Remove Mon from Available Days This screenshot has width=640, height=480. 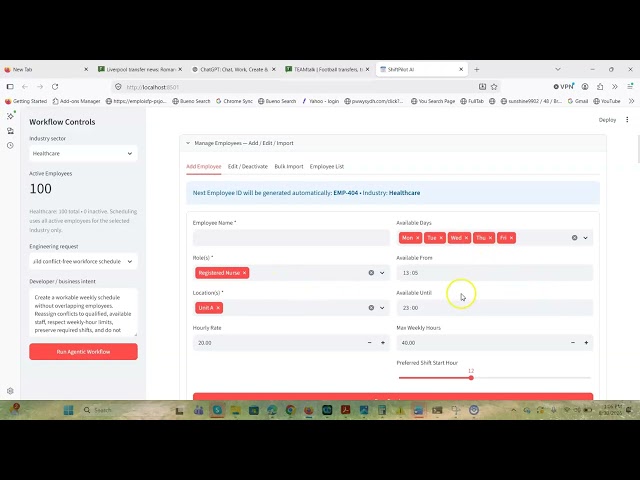coord(418,238)
